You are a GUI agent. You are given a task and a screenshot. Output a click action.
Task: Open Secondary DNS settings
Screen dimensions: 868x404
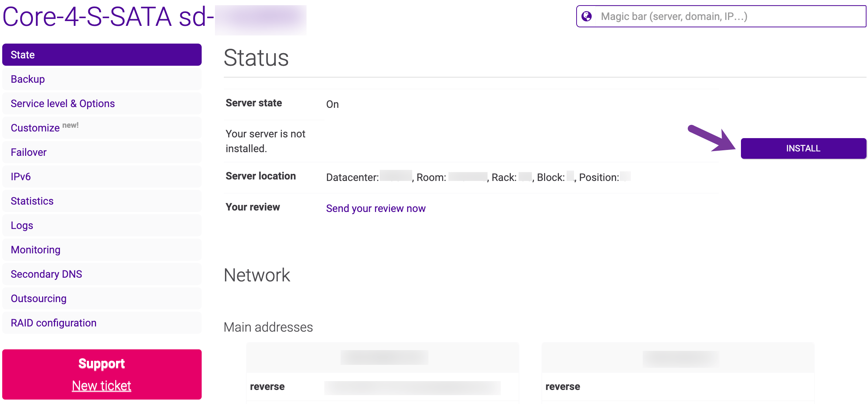tap(102, 274)
